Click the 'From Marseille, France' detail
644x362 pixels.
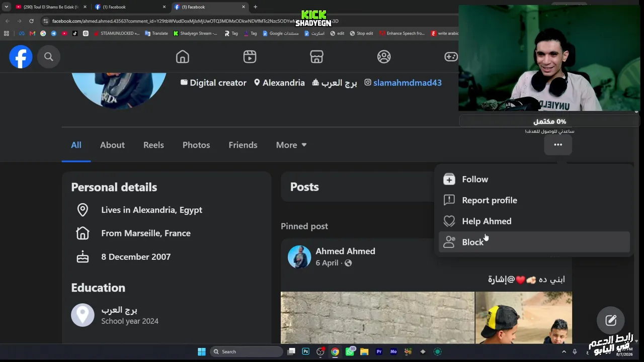pos(146,233)
